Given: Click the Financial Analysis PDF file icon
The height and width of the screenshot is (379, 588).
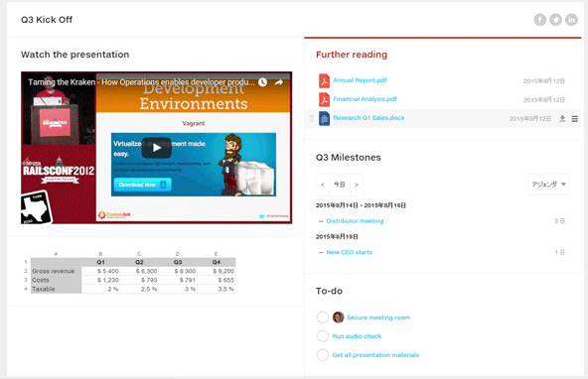Looking at the screenshot, I should point(324,99).
